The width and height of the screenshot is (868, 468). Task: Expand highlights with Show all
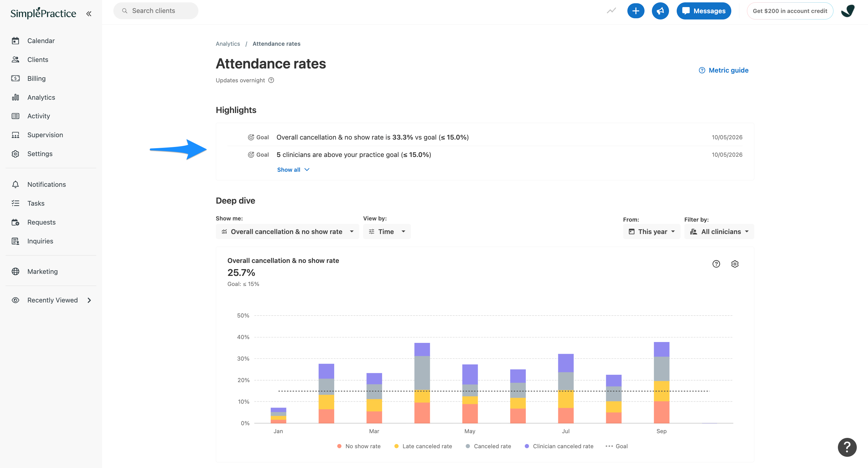[293, 170]
